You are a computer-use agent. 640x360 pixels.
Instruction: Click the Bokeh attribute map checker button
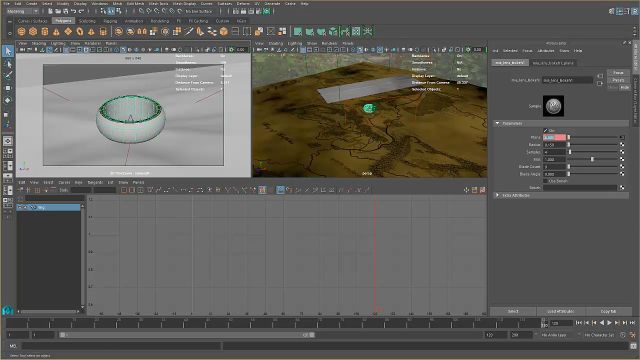coord(622,188)
